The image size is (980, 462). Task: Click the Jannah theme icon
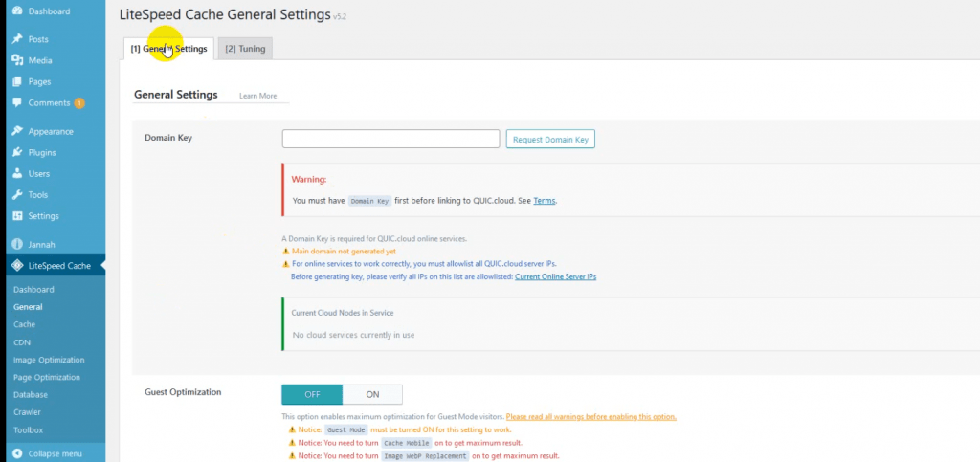(x=17, y=245)
